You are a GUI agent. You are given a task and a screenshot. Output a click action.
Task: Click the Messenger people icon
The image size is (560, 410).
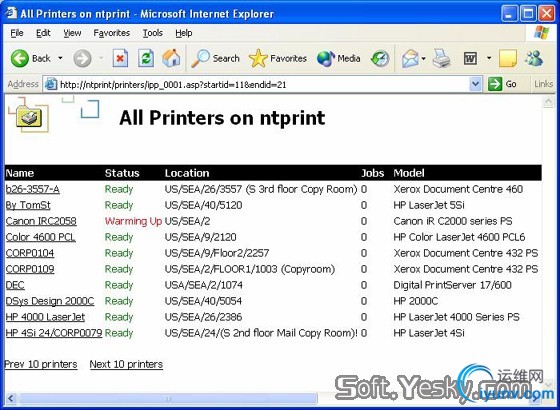pyautogui.click(x=535, y=58)
